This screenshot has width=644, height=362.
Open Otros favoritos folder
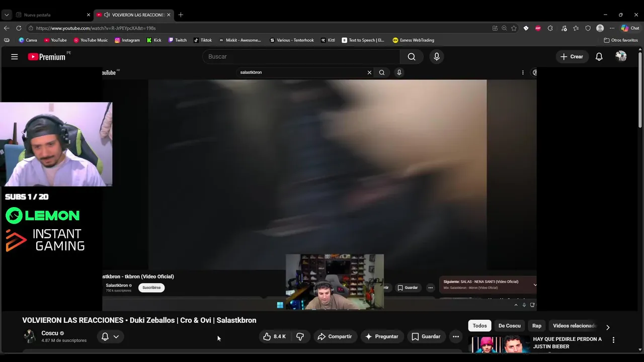coord(621,40)
